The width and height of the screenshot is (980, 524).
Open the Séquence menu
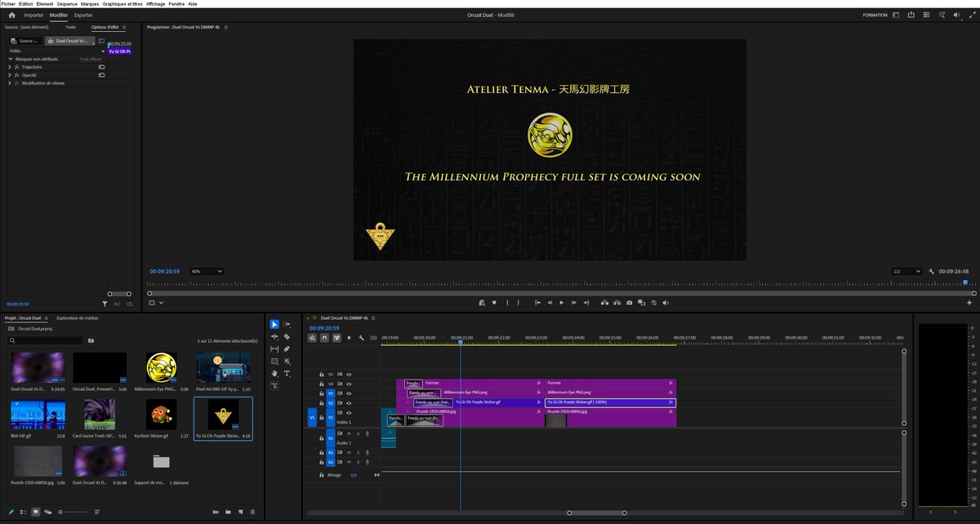pos(67,3)
